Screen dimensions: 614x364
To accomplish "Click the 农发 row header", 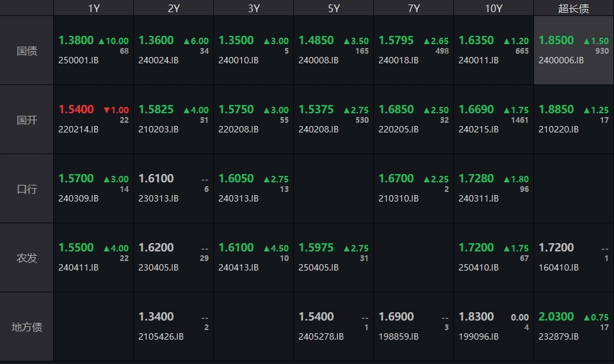I will tap(27, 258).
